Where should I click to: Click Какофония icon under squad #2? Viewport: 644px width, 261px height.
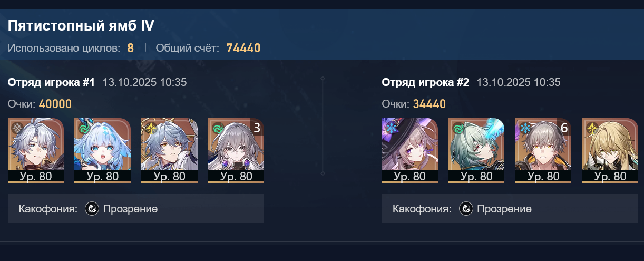[x=466, y=209]
